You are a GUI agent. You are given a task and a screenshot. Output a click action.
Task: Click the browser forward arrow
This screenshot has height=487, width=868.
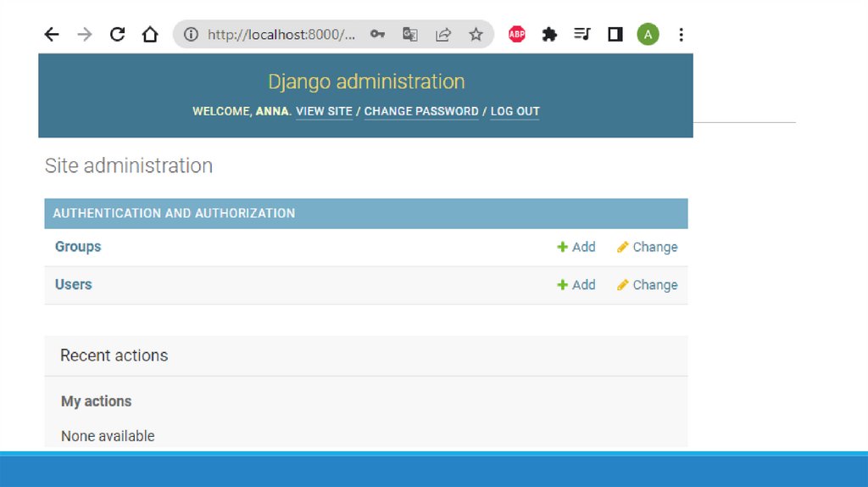coord(85,34)
